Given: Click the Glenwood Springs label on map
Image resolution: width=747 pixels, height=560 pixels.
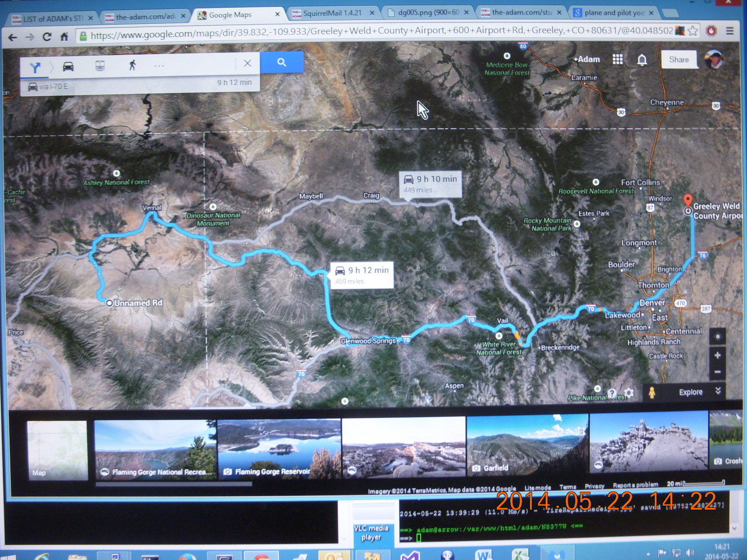Looking at the screenshot, I should point(368,341).
